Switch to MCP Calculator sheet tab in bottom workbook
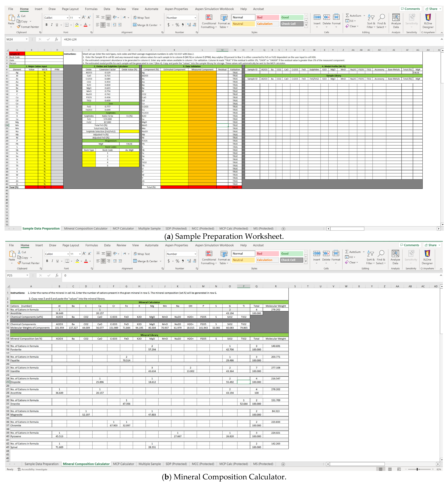 [123, 464]
